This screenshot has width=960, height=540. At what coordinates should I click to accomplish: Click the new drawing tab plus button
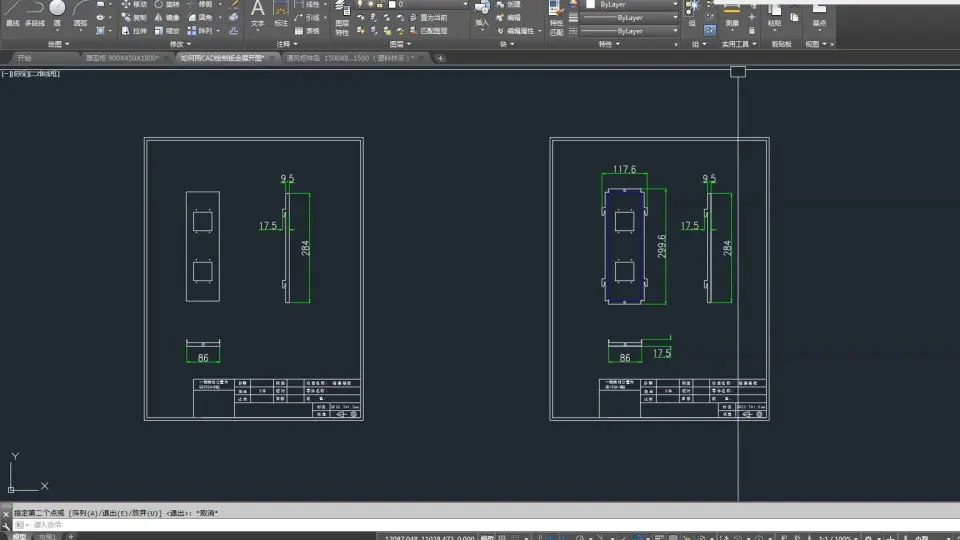[x=440, y=58]
